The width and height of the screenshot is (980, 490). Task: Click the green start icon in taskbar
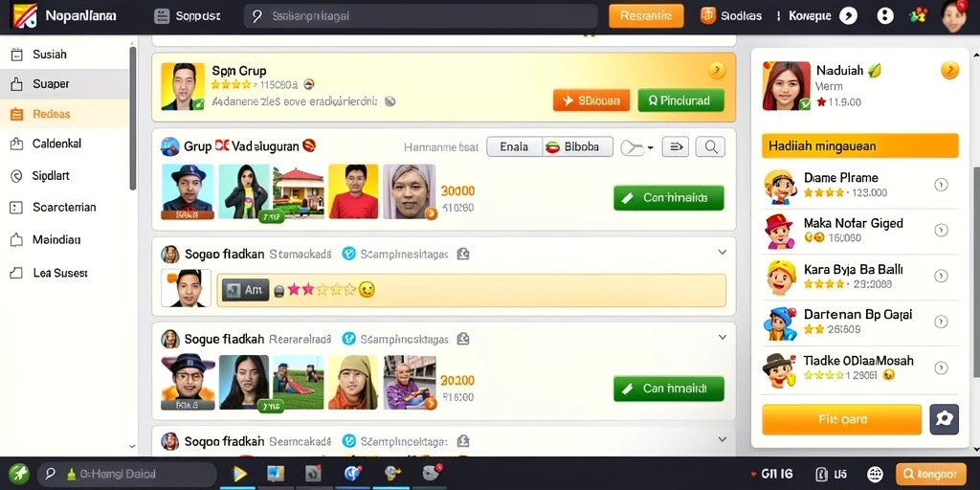click(x=19, y=474)
